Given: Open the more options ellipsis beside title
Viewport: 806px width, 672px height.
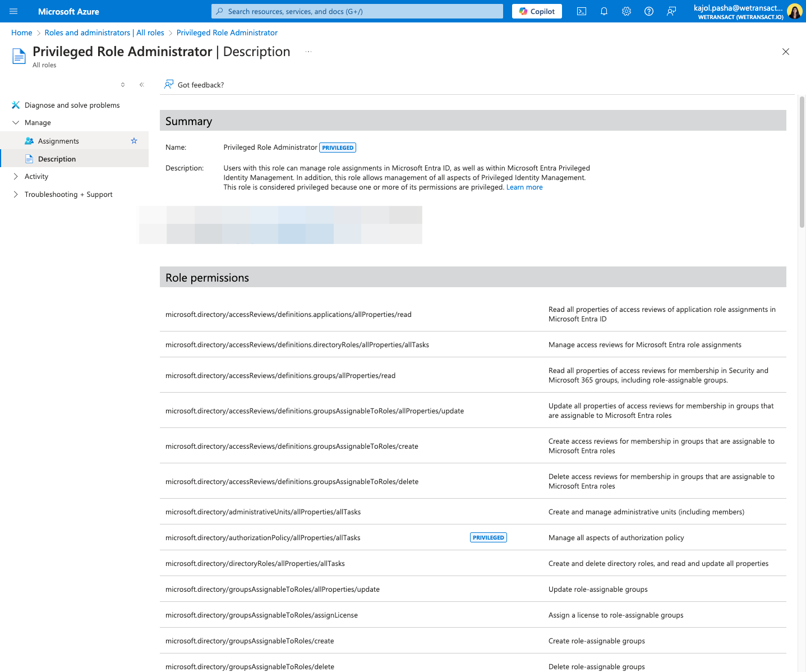Looking at the screenshot, I should (308, 52).
